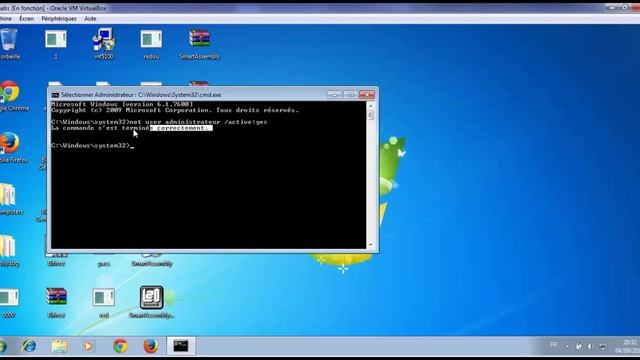Screen dimensions: 640x360
Task: Activate the cmd.exe taskbar button
Action: (181, 346)
